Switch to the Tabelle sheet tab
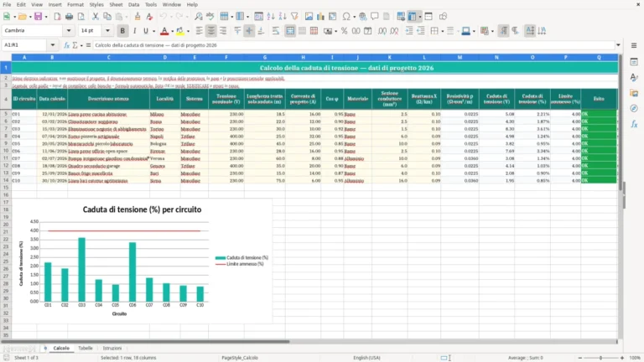Viewport: 644px width, 362px height. 86,348
